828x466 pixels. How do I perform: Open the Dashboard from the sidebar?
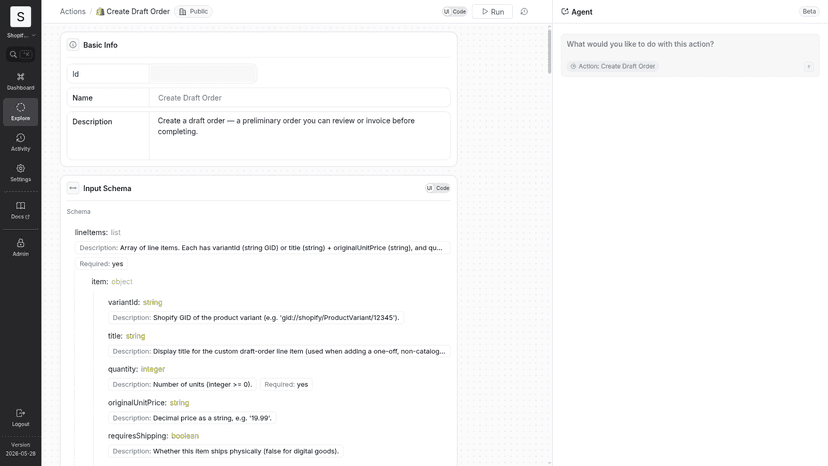(21, 81)
